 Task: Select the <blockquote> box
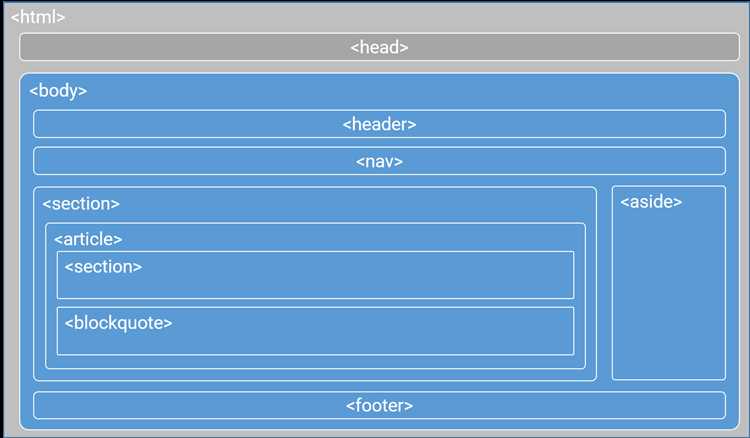315,331
